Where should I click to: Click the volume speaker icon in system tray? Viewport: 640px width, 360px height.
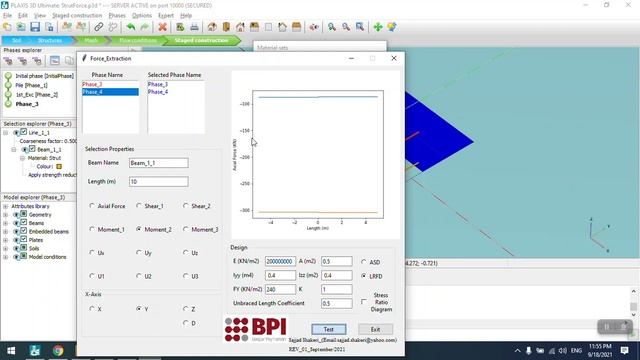click(x=563, y=351)
